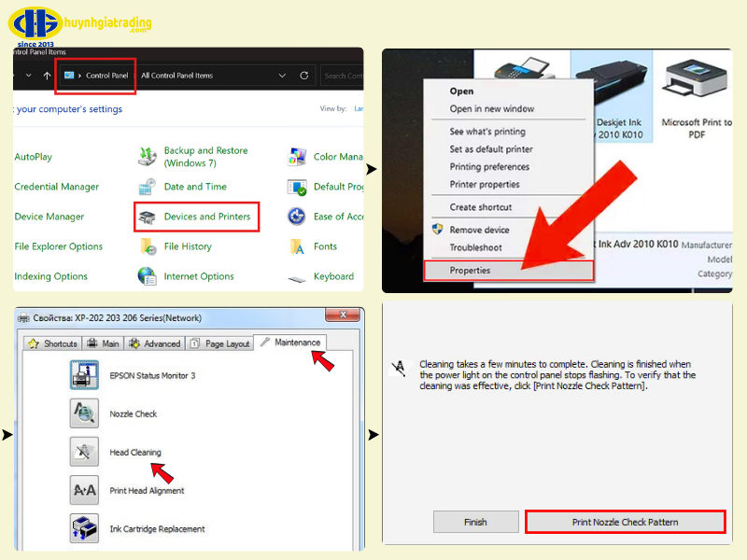Click the Nozzle Check icon

(x=84, y=413)
